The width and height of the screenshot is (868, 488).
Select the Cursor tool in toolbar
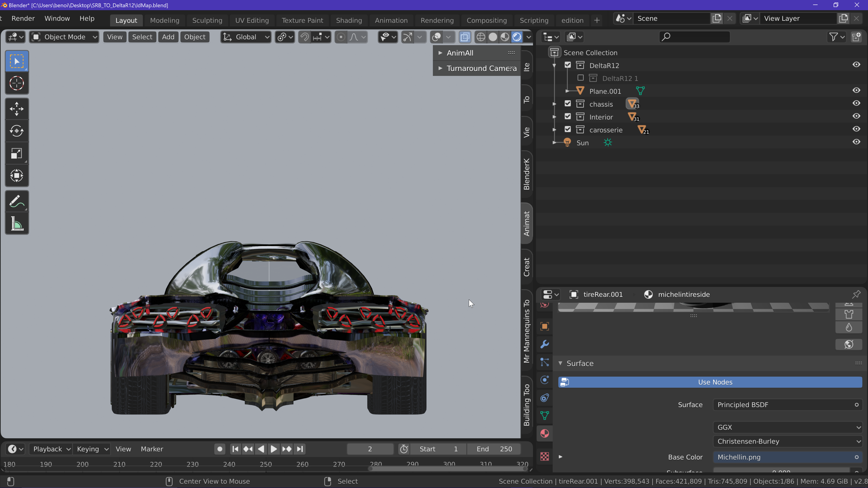[17, 83]
